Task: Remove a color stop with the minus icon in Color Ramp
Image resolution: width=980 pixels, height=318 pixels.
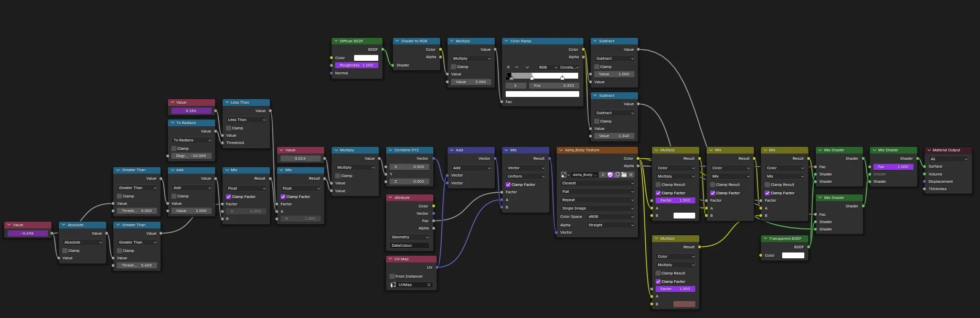Action: (x=517, y=67)
